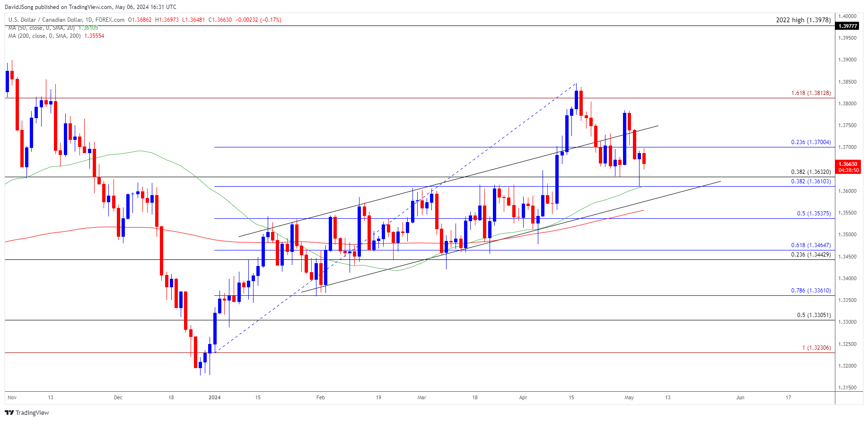Image resolution: width=868 pixels, height=421 pixels.
Task: Click the 1.38000 price axis value
Action: pyautogui.click(x=847, y=103)
